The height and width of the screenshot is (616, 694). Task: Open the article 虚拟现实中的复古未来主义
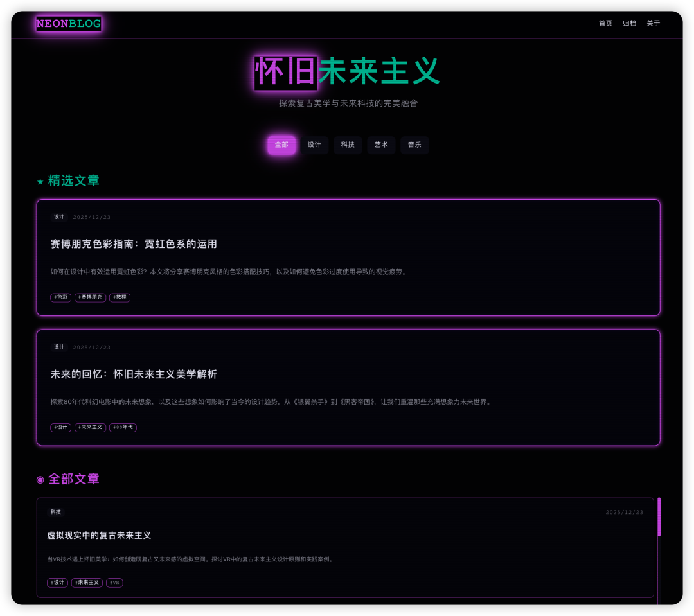[100, 536]
